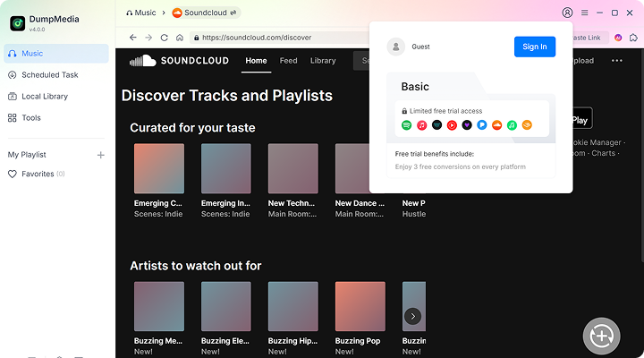This screenshot has width=644, height=358.
Task: Click the Paste Link button
Action: coord(589,38)
